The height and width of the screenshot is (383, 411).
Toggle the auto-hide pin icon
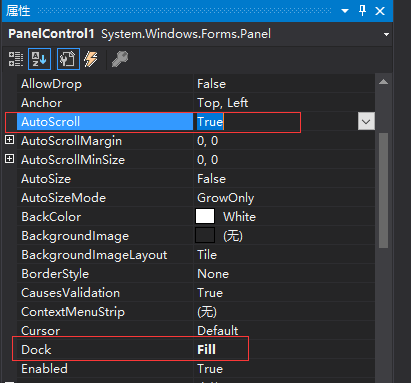[x=362, y=11]
